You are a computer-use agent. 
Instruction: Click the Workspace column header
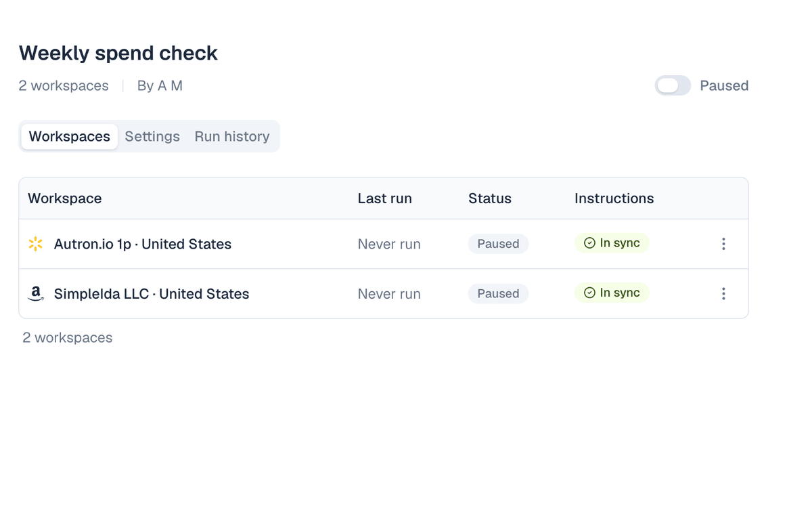tap(65, 198)
